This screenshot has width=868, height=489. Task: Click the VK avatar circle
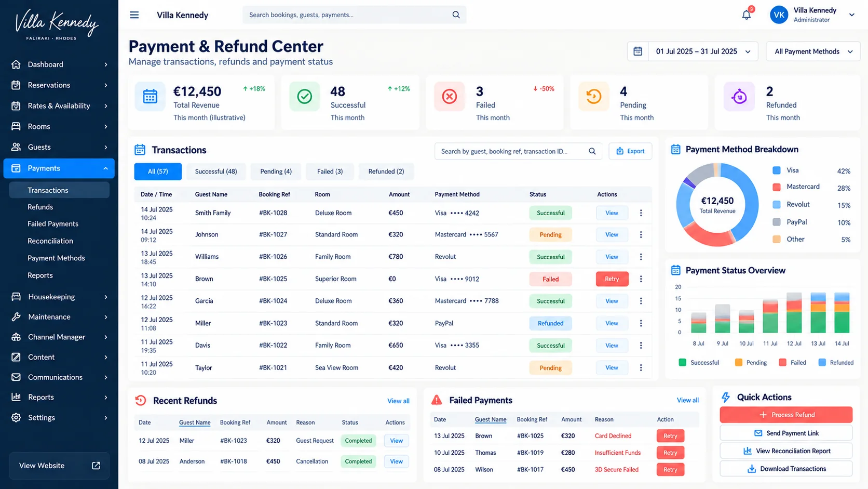pyautogui.click(x=779, y=15)
